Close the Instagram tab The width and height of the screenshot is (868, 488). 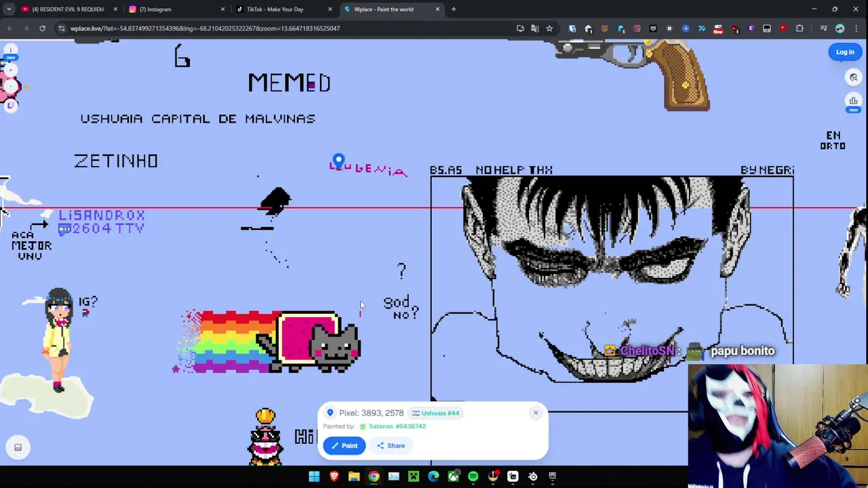tap(222, 9)
